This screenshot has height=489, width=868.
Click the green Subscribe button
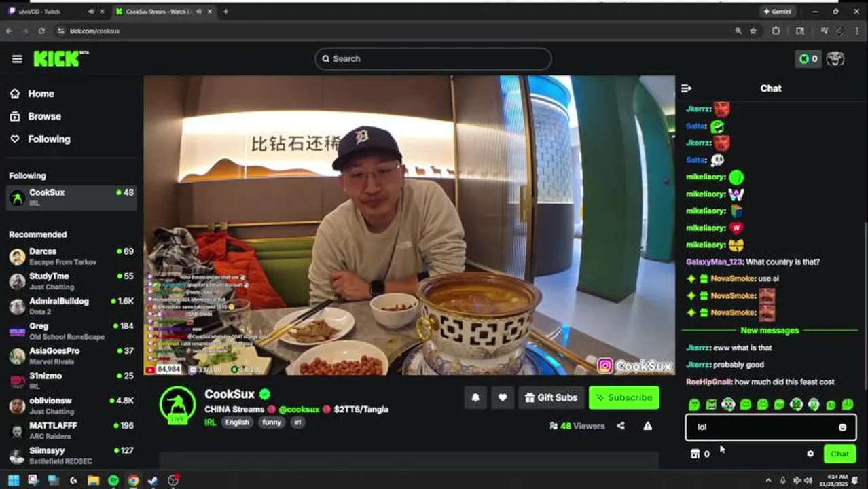click(623, 398)
